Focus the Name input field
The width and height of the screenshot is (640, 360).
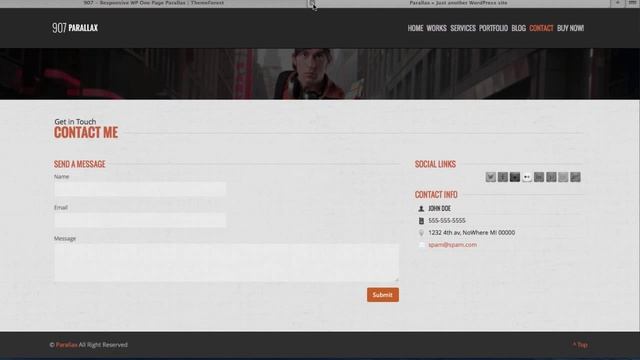coord(140,189)
